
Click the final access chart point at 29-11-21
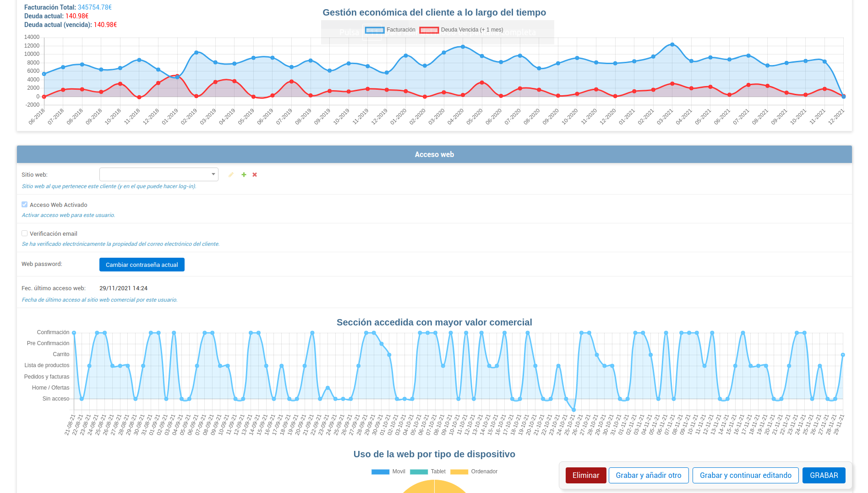[x=843, y=355]
